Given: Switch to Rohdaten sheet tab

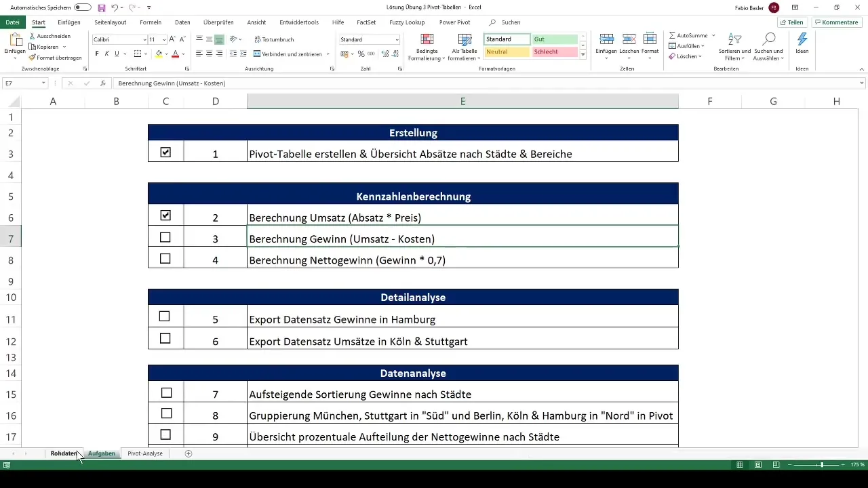Looking at the screenshot, I should pyautogui.click(x=64, y=453).
